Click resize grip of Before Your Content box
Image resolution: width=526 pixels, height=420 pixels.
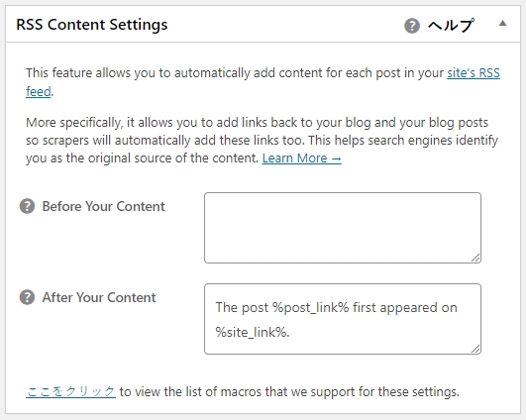pyautogui.click(x=475, y=258)
